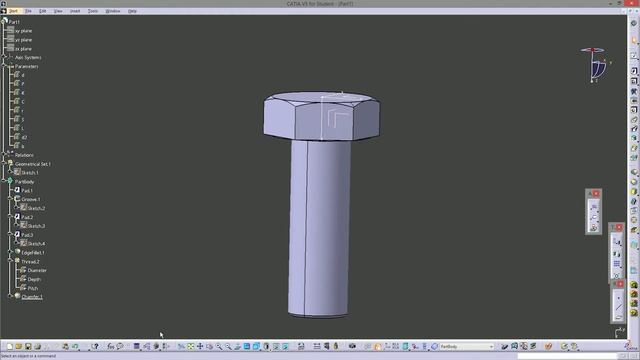The image size is (640, 360).
Task: Click the New document icon
Action: click(x=9, y=347)
